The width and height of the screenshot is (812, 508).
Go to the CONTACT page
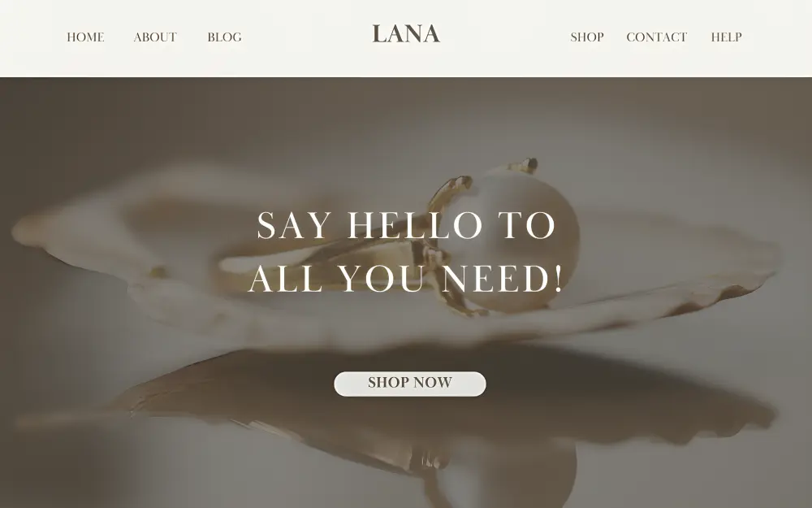coord(657,37)
